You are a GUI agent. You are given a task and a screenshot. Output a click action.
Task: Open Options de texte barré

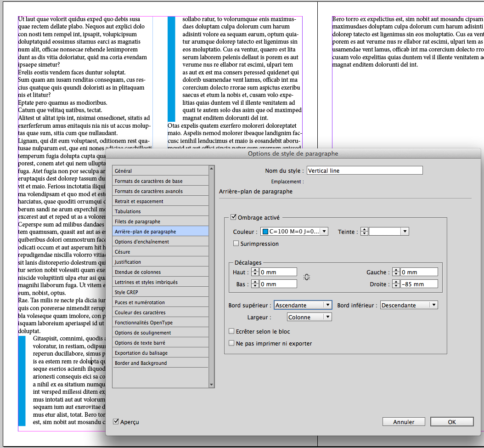161,343
